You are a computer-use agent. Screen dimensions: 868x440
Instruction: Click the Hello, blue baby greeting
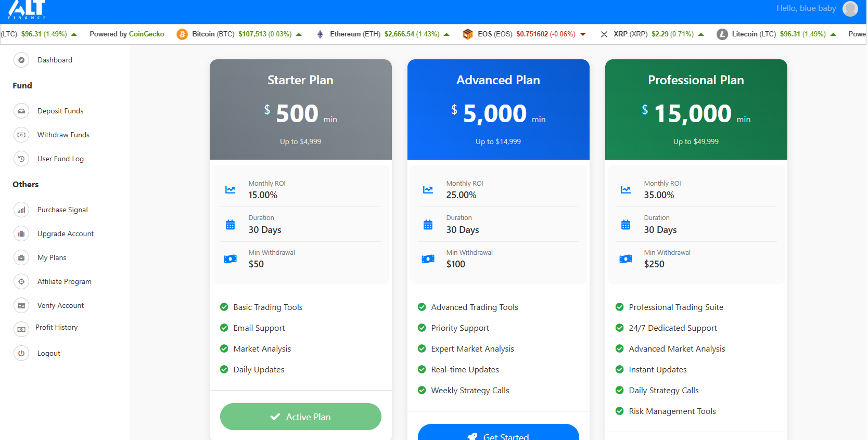tap(807, 8)
